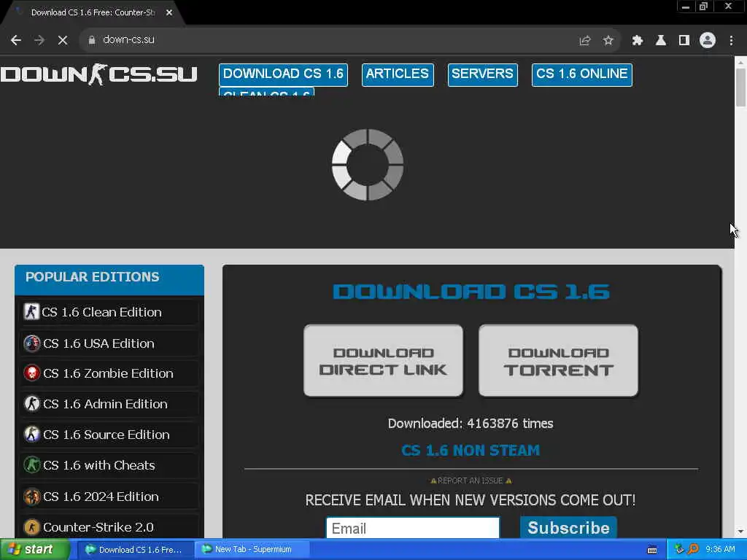The height and width of the screenshot is (560, 747).
Task: Click the USA Edition flag icon
Action: (32, 343)
